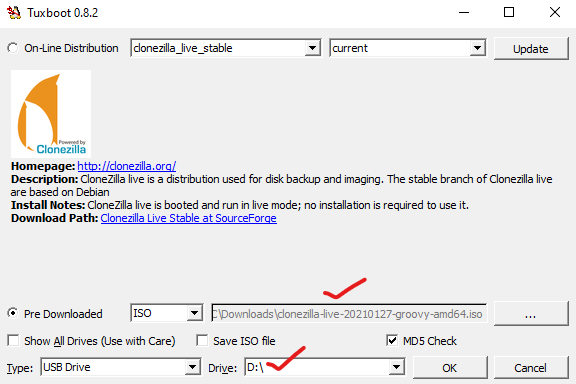Screen dimensions: 576x384
Task: Open the ISO image type dropdown
Action: click(x=166, y=313)
